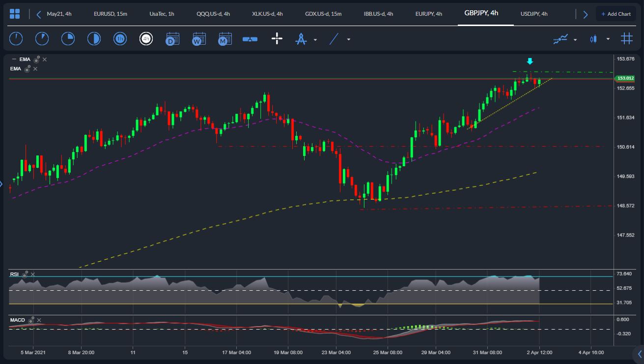Screen dimensions: 644x364
Task: Select the 4h timeframe clock icon
Action: point(146,38)
